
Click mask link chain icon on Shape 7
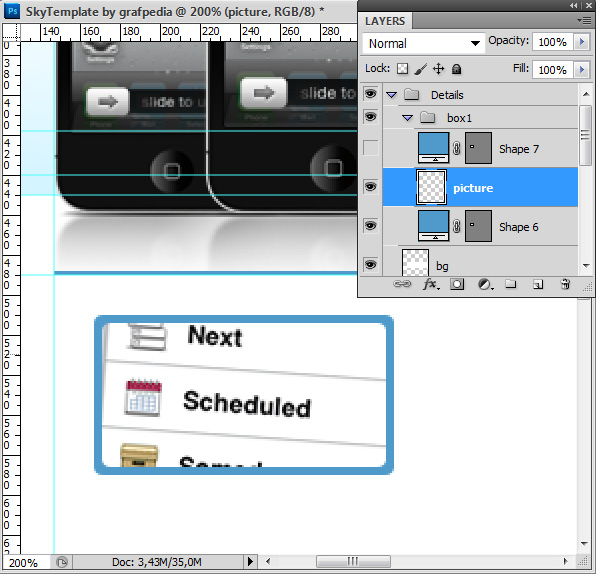click(x=457, y=148)
